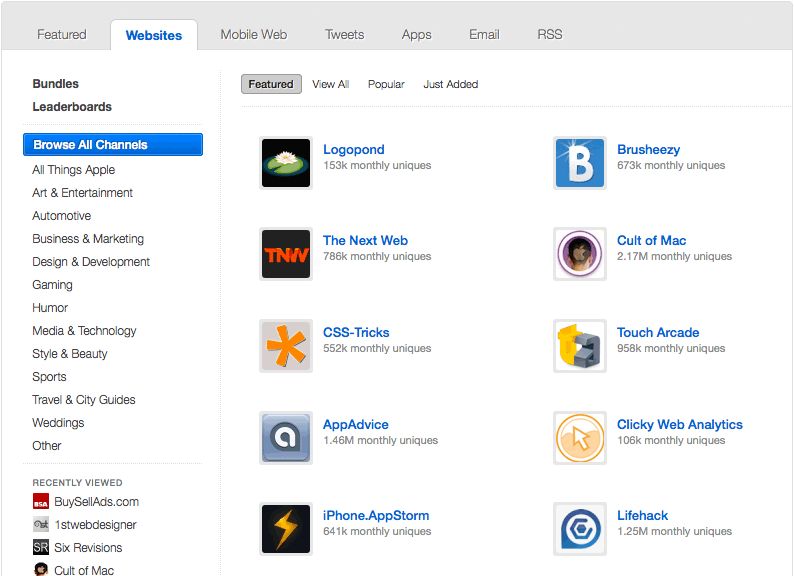Click '1.46M monthly uniques' text
This screenshot has width=794, height=576.
pos(380,440)
